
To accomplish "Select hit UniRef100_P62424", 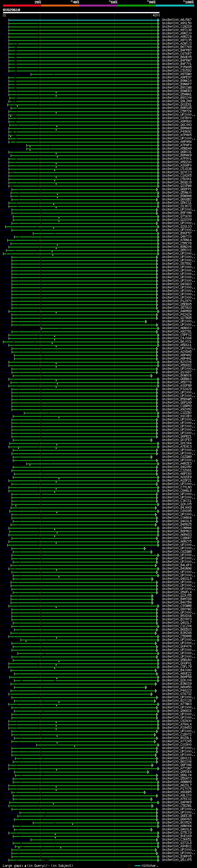I will [177, 314].
